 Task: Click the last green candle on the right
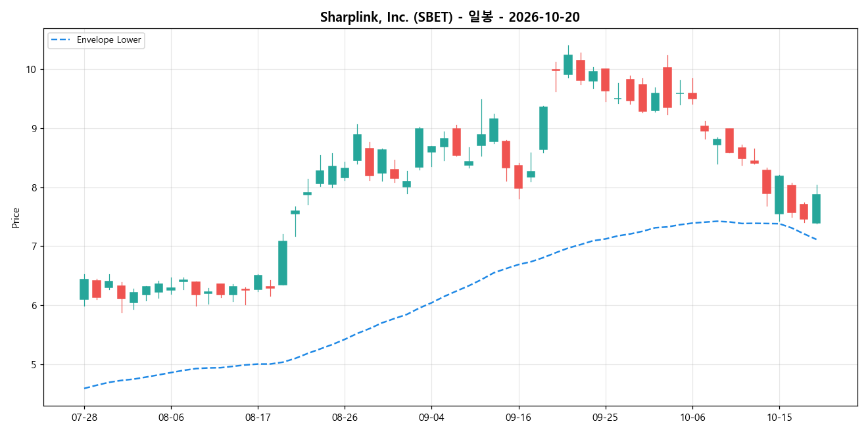(816, 208)
